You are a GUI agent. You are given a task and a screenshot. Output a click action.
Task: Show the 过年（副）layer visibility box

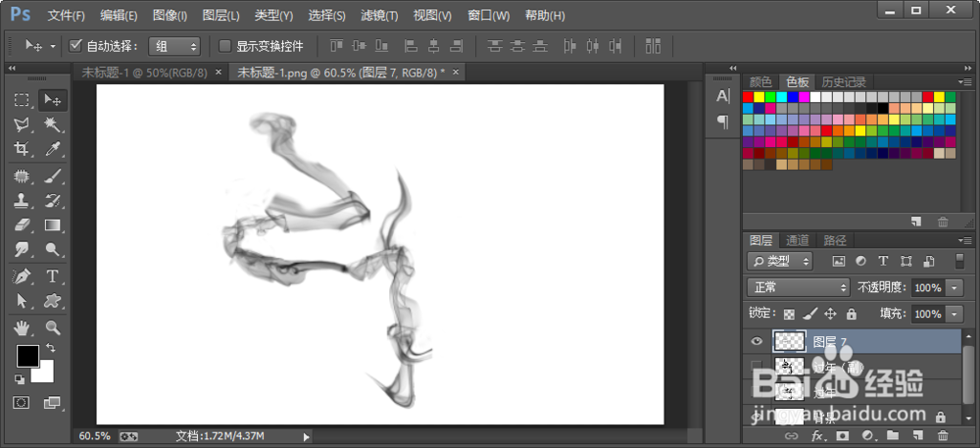757,366
